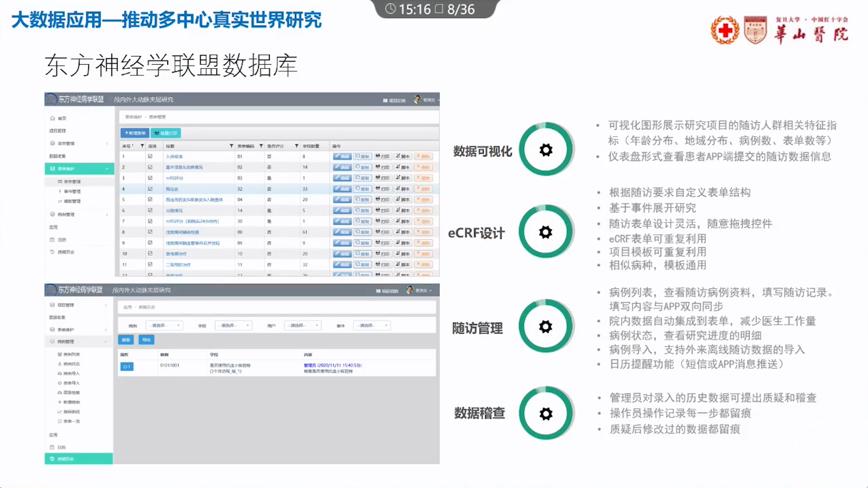
Task: Toggle checkbox in table row 4
Action: pos(150,189)
